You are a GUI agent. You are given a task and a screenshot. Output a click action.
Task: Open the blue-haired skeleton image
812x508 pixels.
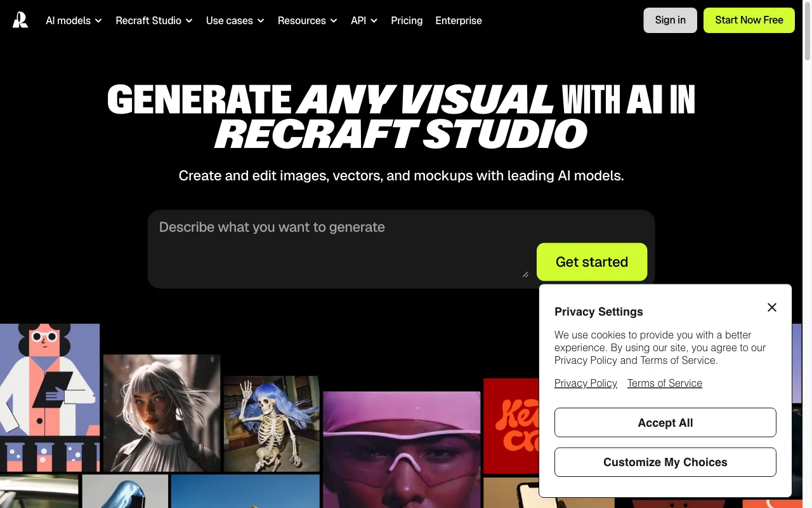pyautogui.click(x=272, y=424)
